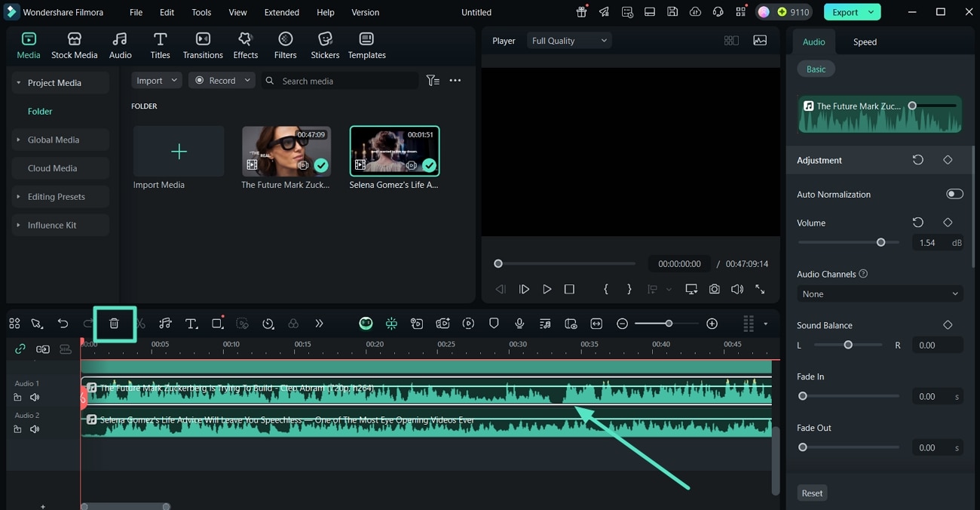Image resolution: width=980 pixels, height=510 pixels.
Task: Open the Audio library tab
Action: (x=120, y=45)
